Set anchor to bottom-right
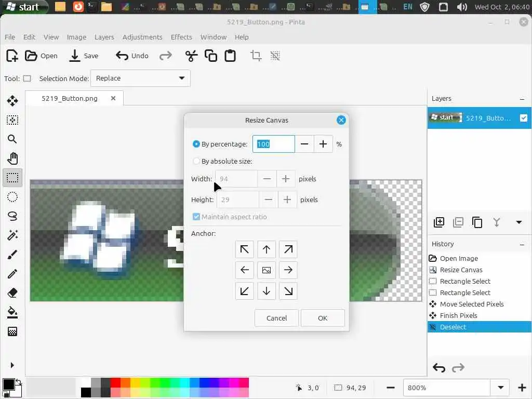This screenshot has height=399, width=532. click(x=288, y=291)
